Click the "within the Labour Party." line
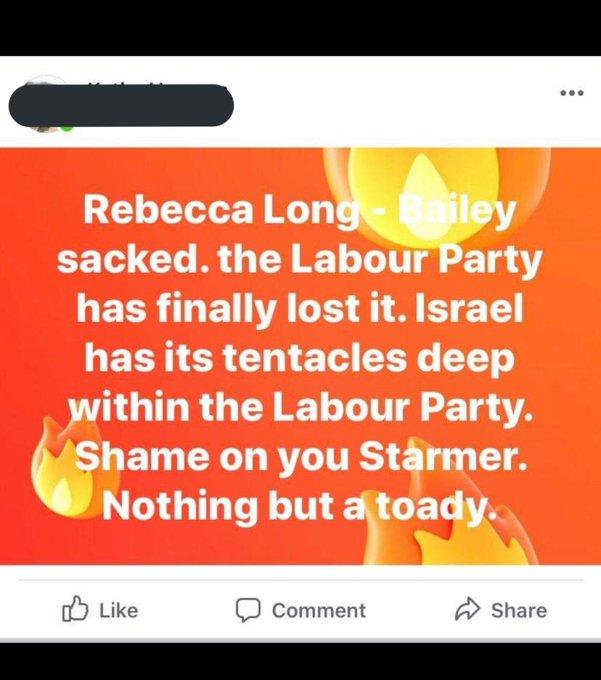Screen dimensions: 601x680 pos(299,406)
